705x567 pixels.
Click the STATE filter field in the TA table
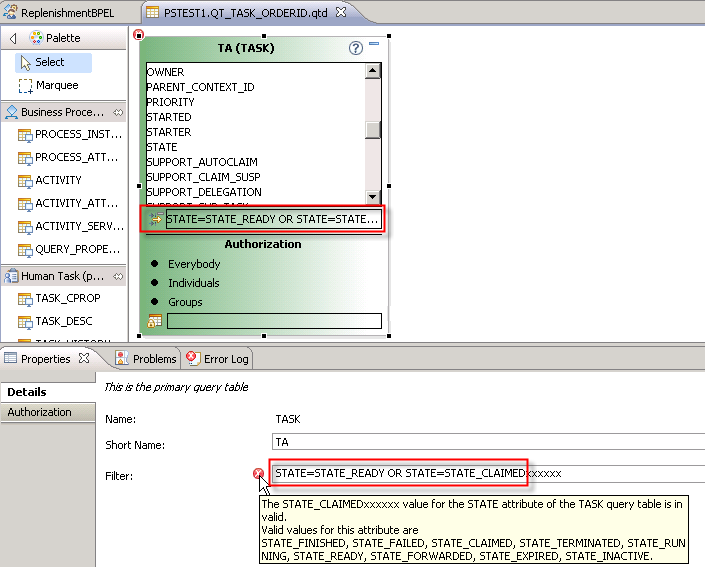(x=273, y=219)
